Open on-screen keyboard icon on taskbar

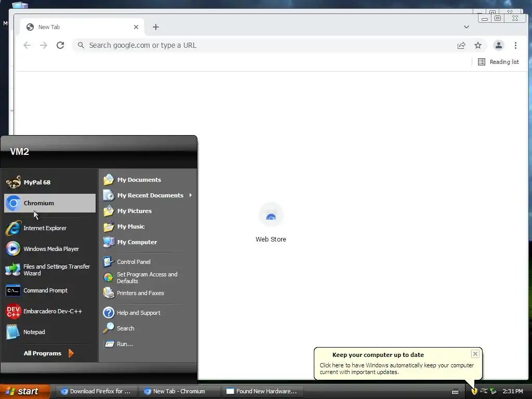pyautogui.click(x=455, y=392)
